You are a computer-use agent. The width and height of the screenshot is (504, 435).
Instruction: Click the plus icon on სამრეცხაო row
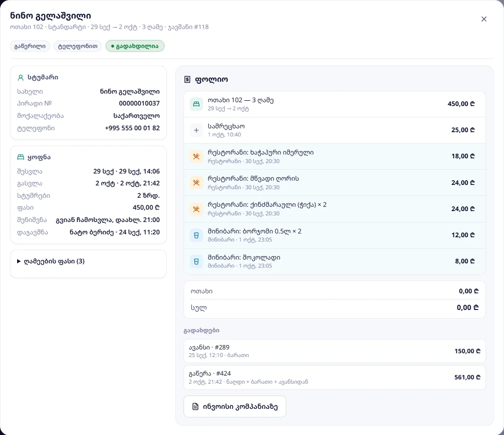tap(196, 130)
